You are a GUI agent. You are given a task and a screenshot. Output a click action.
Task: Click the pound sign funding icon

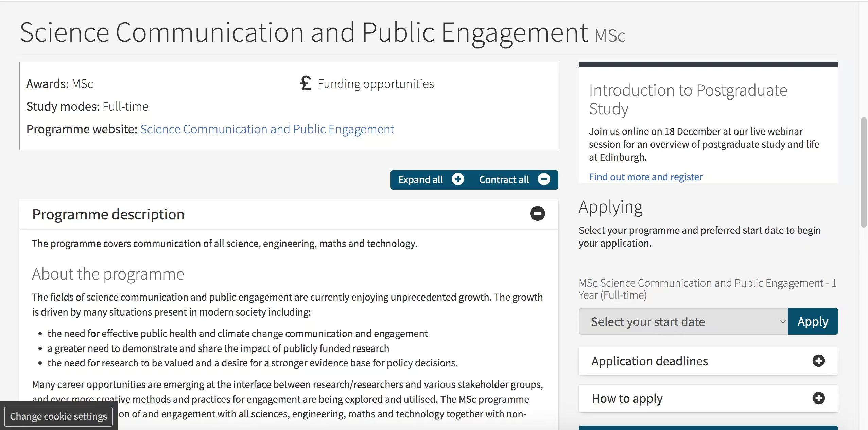click(306, 83)
